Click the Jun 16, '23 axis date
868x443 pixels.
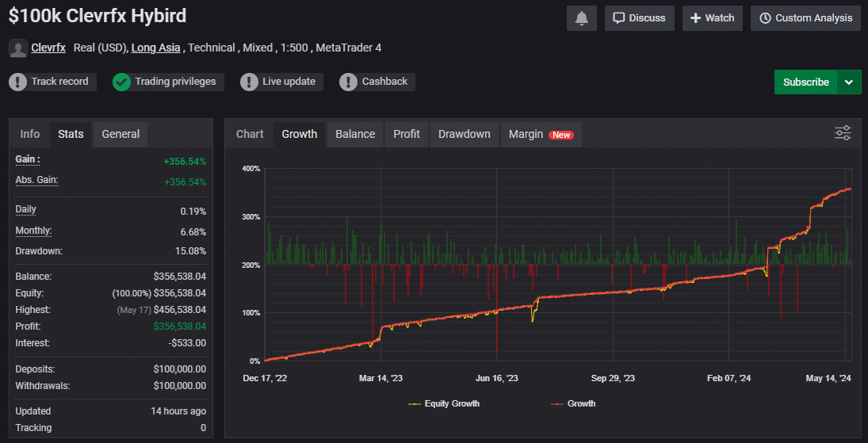click(x=497, y=378)
